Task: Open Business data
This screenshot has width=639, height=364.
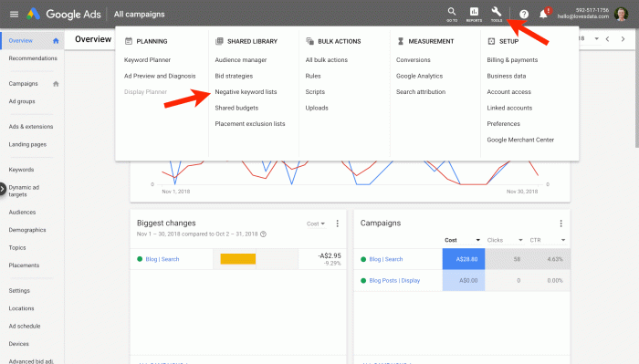Action: [506, 76]
